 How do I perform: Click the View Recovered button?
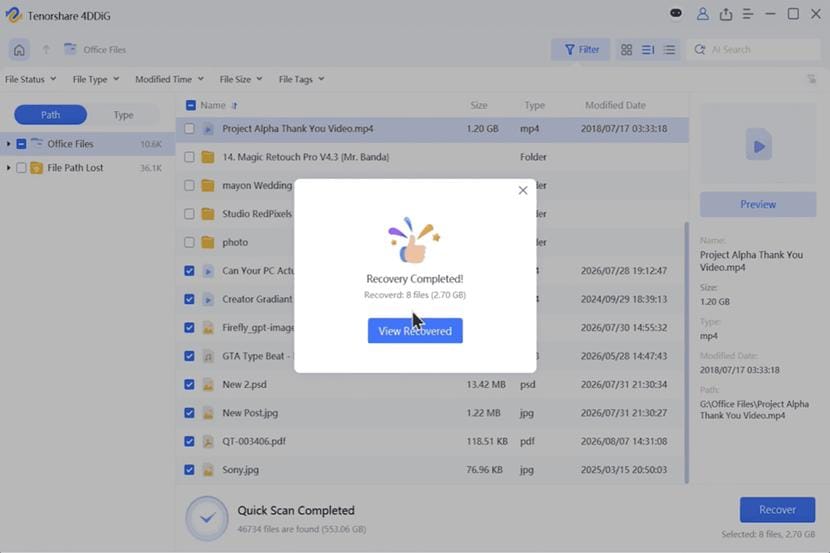coord(415,331)
